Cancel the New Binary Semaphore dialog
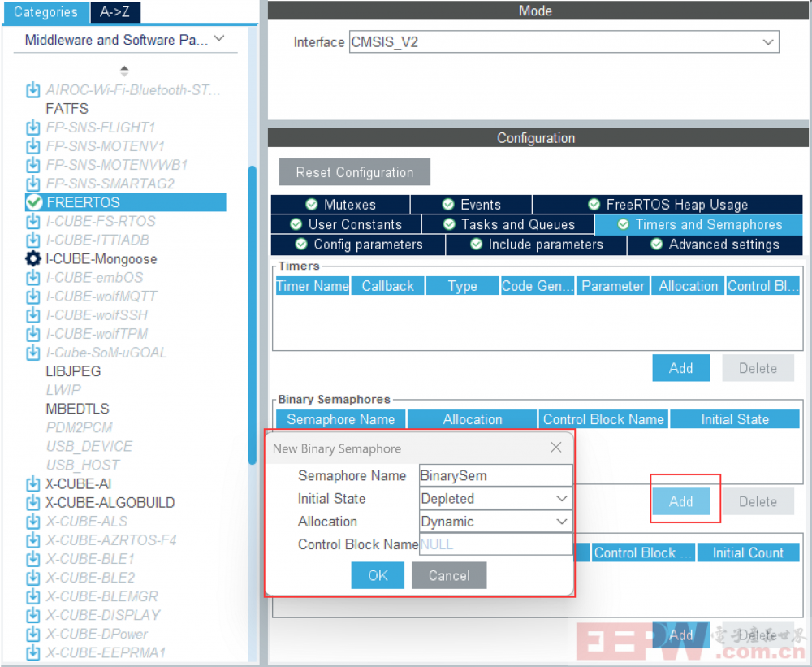The height and width of the screenshot is (667, 812). [x=449, y=575]
